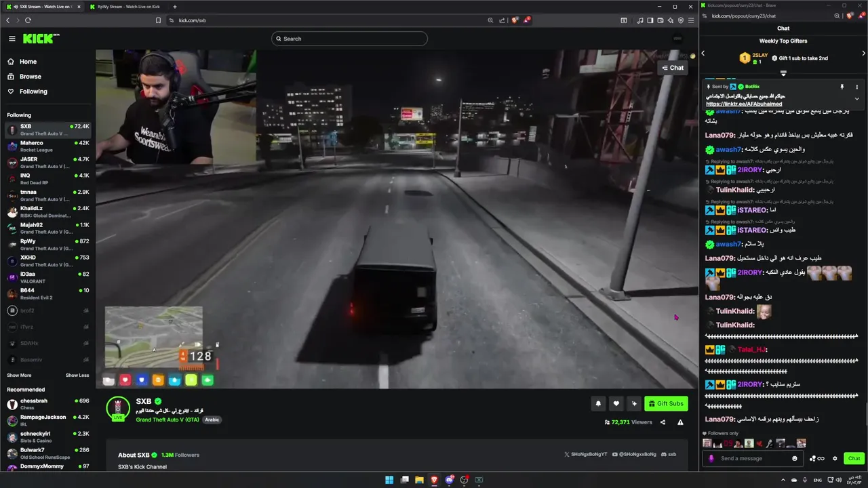Viewport: 868px width, 488px height.
Task: Switch to SXB Stream browser tab
Action: point(45,7)
